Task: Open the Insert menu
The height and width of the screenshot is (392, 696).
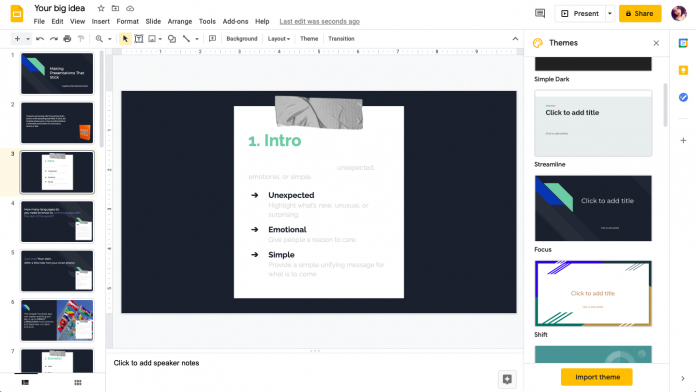Action: [x=100, y=21]
